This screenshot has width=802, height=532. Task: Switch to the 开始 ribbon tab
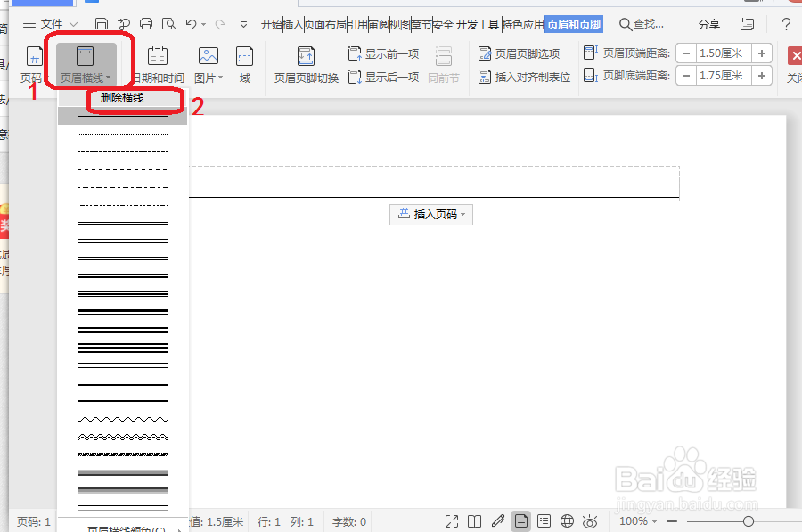pyautogui.click(x=271, y=24)
